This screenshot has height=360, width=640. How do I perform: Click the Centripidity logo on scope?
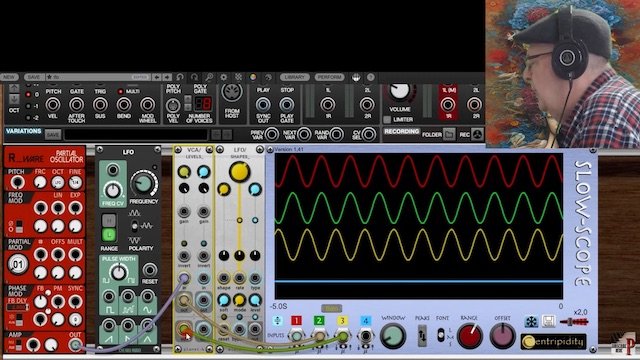click(x=553, y=342)
